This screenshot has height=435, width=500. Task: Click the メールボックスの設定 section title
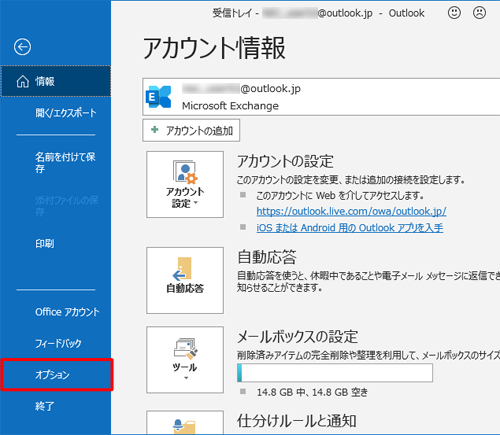click(x=297, y=337)
